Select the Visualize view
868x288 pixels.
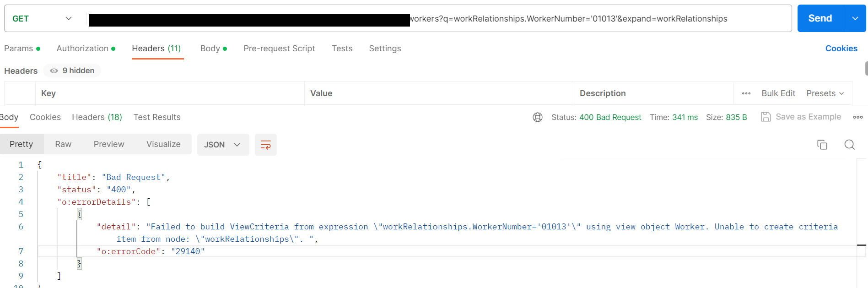point(163,144)
